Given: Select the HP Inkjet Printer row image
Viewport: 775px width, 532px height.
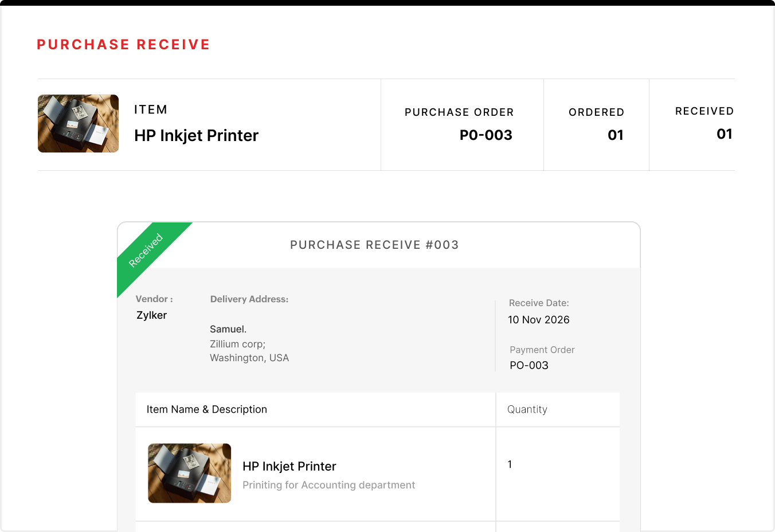Looking at the screenshot, I should (189, 473).
